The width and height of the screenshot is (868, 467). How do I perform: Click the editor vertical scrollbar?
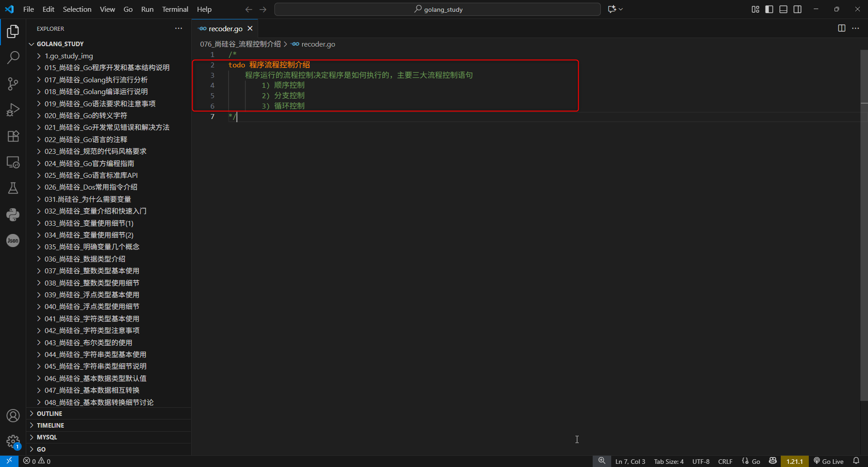point(864,226)
